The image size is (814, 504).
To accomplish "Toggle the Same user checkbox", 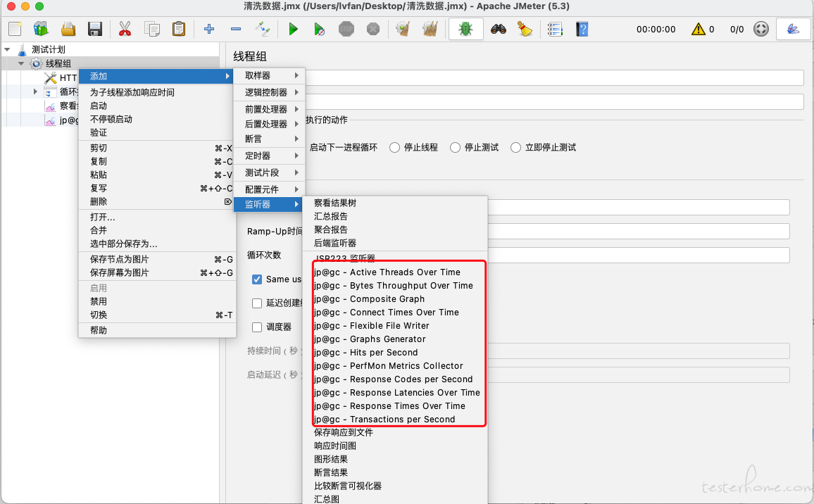I will [257, 279].
